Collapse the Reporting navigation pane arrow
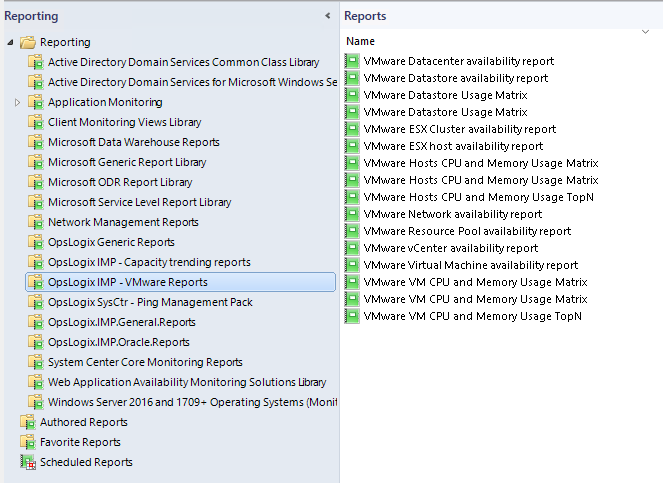The height and width of the screenshot is (483, 663). pos(327,16)
